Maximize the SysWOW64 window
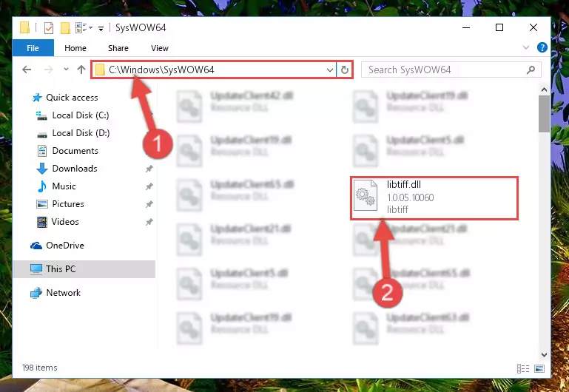 click(499, 27)
